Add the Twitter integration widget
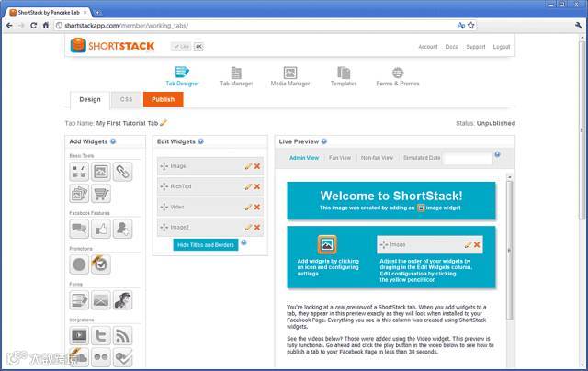Image resolution: width=588 pixels, height=371 pixels. click(101, 335)
